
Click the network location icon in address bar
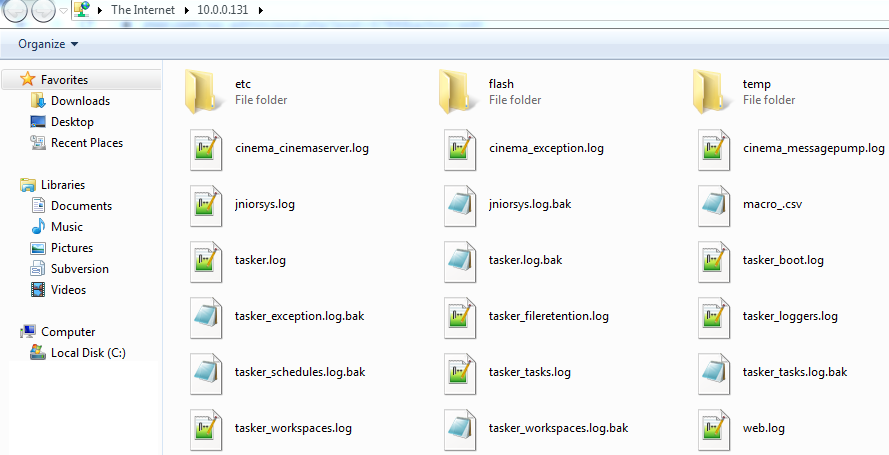pos(82,10)
